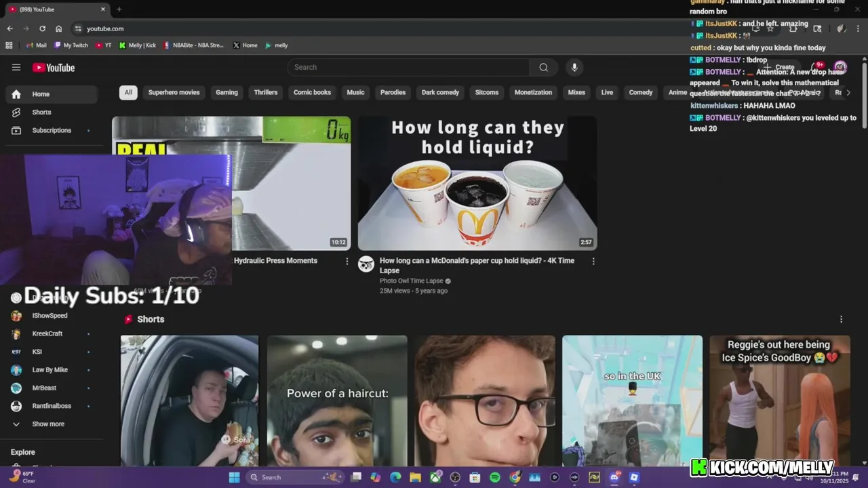Click the Windows taskbar search box
868x488 pixels.
[x=294, y=477]
